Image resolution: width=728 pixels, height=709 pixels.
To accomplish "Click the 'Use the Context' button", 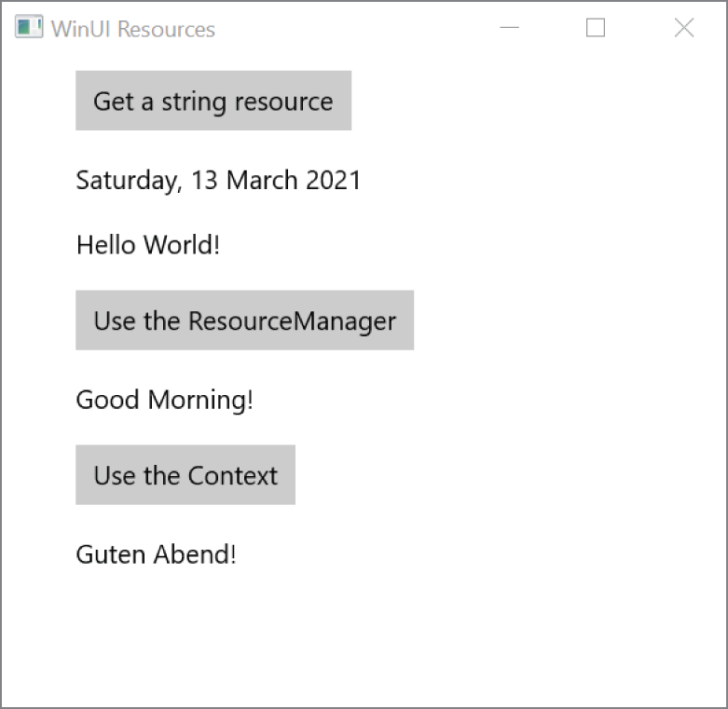I will click(185, 474).
